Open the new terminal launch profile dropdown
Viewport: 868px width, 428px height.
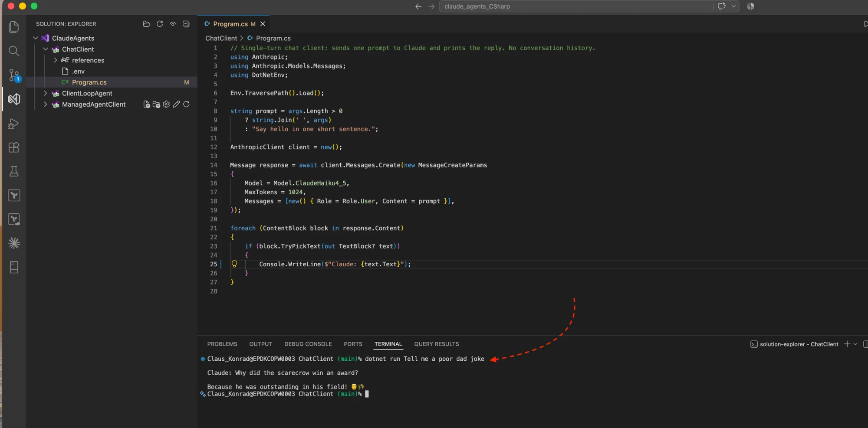click(855, 344)
